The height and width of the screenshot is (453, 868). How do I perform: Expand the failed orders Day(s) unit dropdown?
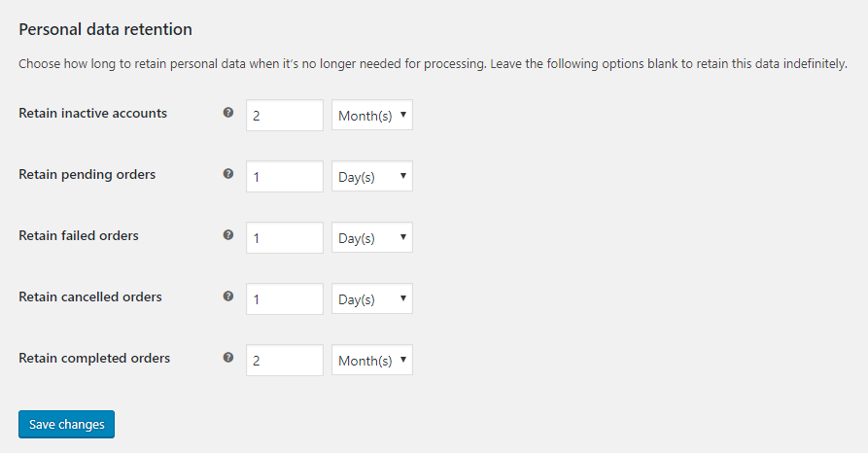(x=372, y=237)
